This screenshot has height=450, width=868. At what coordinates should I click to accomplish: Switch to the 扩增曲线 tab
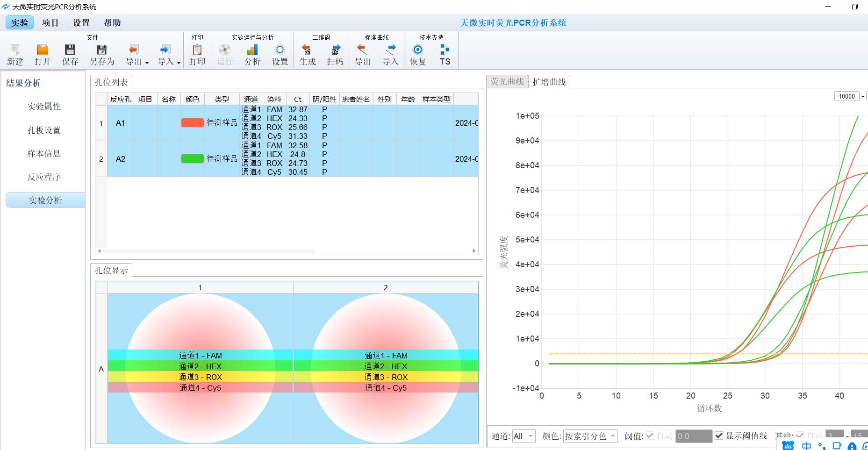[549, 82]
